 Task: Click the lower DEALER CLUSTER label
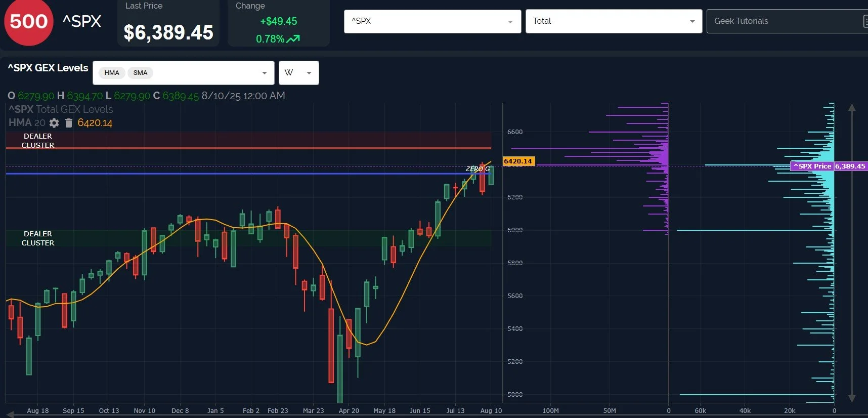(38, 238)
